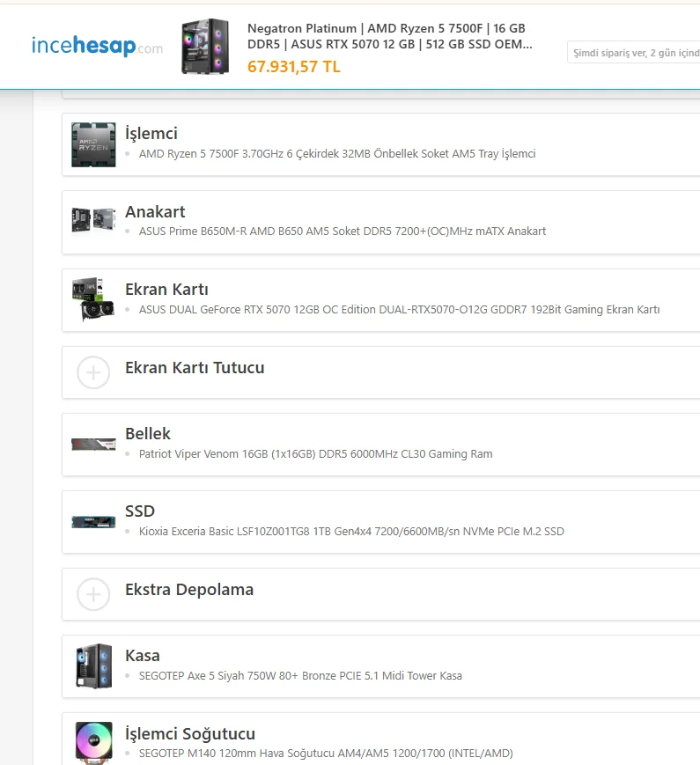Click the Kioxia SSD image

93,521
